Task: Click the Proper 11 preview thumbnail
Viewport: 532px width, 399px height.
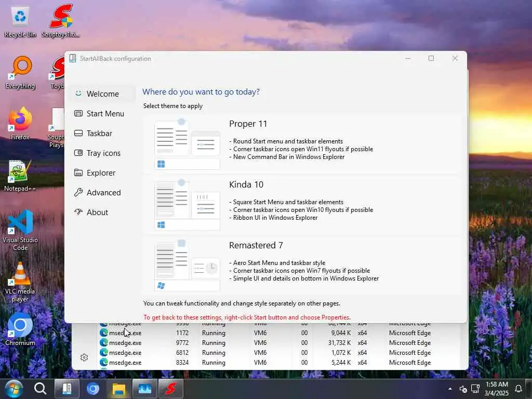Action: [187, 144]
